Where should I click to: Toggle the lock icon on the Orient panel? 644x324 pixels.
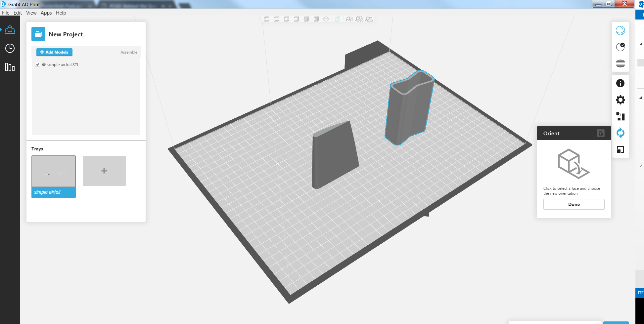pyautogui.click(x=601, y=133)
